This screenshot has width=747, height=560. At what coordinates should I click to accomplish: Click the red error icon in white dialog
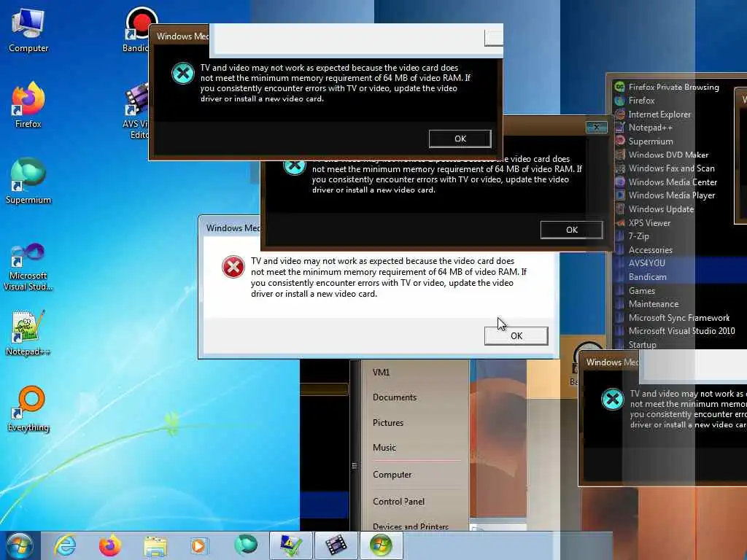[x=233, y=267]
